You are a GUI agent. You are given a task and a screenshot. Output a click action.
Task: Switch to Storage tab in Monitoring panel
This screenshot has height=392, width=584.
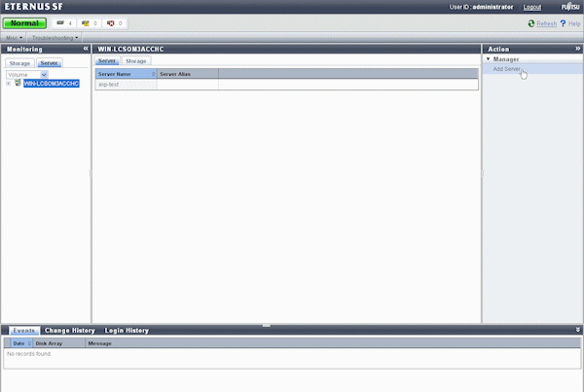(x=19, y=63)
